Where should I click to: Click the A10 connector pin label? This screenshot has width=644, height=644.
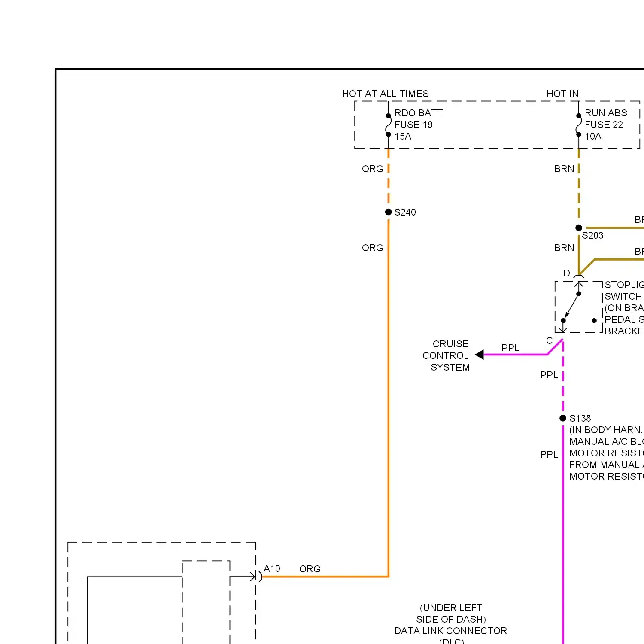click(x=272, y=568)
